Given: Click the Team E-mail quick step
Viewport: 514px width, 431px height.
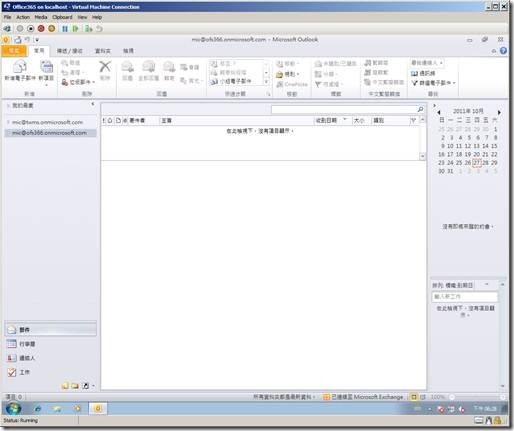Looking at the screenshot, I should coord(231,81).
